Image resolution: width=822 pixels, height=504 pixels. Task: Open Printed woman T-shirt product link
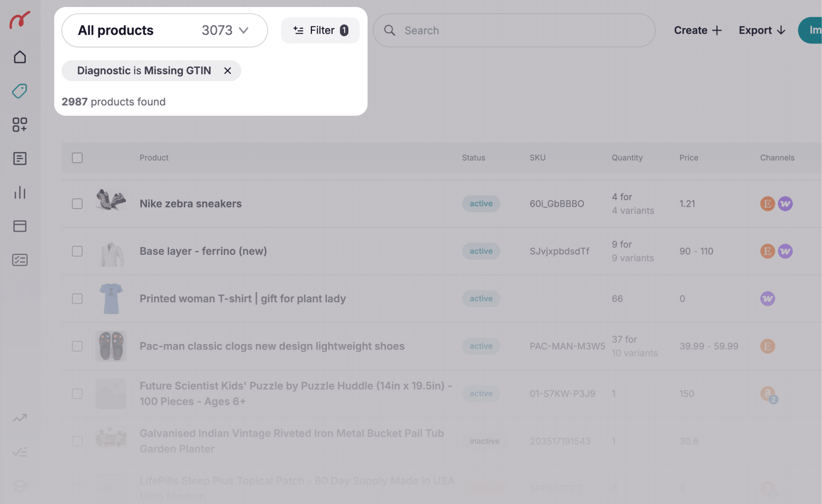coord(242,299)
